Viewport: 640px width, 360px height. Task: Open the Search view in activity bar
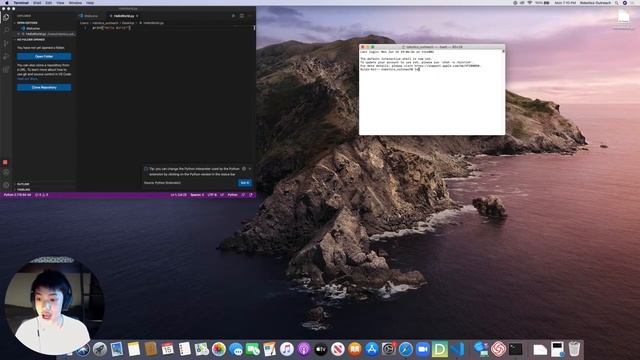[x=6, y=30]
